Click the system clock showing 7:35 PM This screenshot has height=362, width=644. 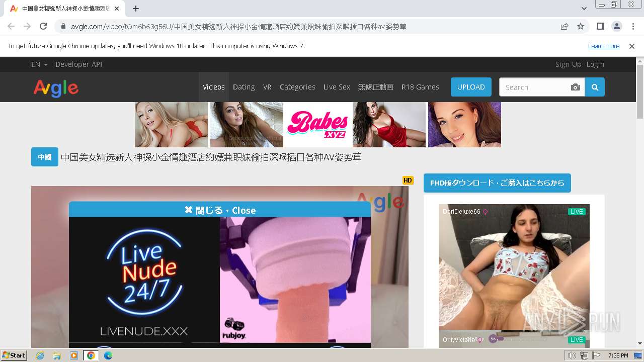click(618, 355)
